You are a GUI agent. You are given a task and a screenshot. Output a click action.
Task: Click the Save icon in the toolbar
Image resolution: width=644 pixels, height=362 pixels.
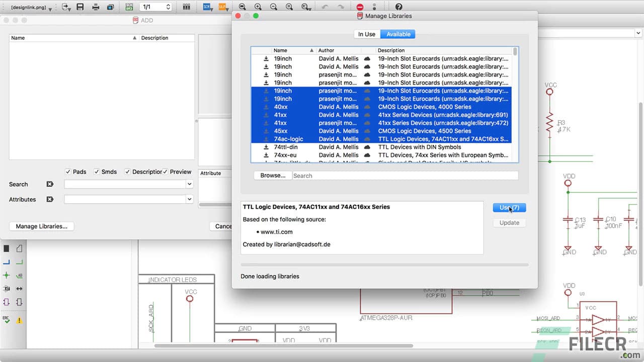click(x=80, y=7)
